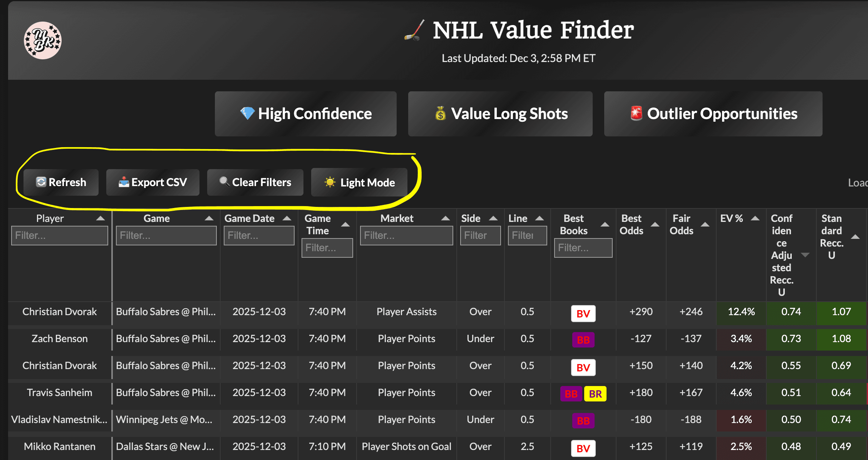Viewport: 868px width, 460px height.
Task: Click the UBR logo in header
Action: [42, 40]
